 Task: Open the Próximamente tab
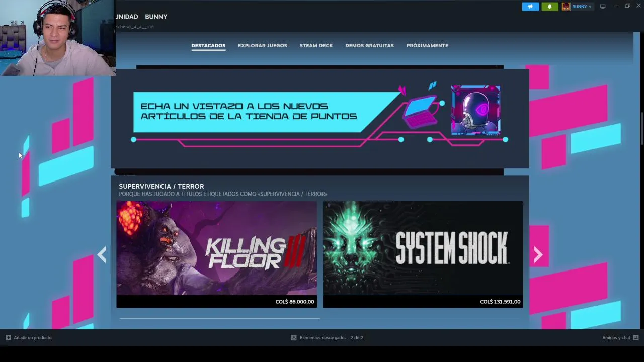point(427,45)
